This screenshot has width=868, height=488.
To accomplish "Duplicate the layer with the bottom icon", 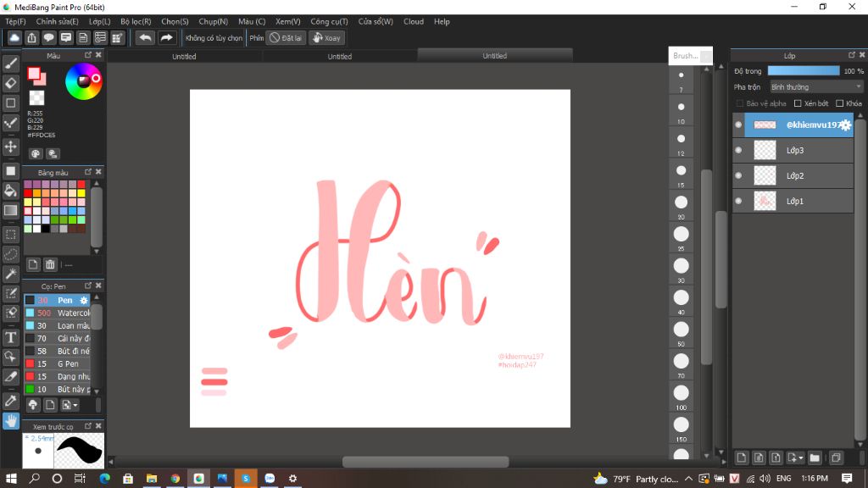I will coord(836,457).
